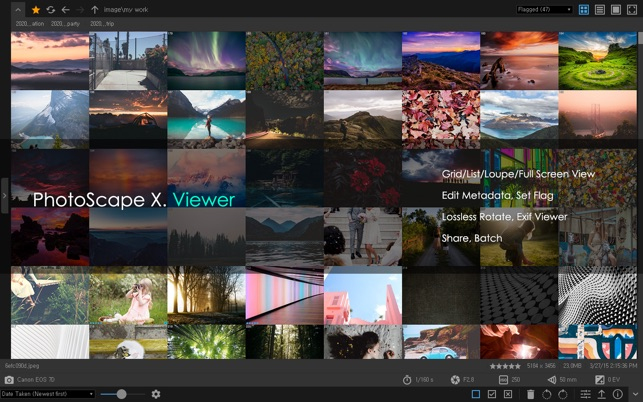643x402 pixels.
Task: Switch to loupe view
Action: (614, 9)
